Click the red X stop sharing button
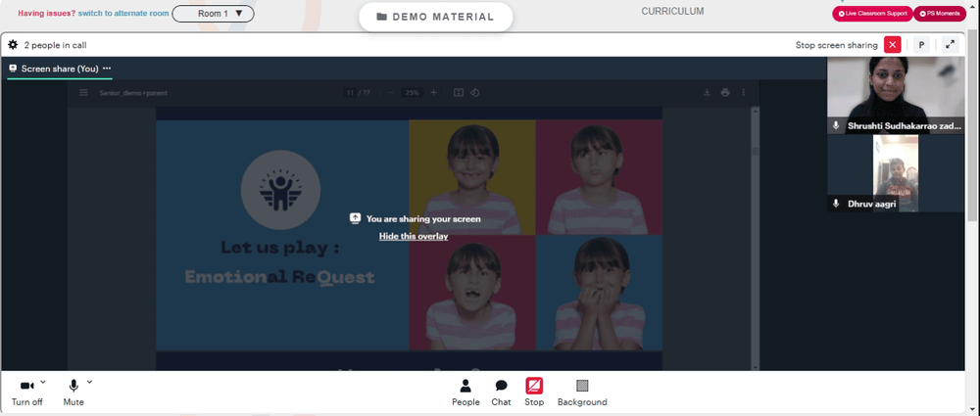Screen dimensions: 980x416 click(893, 45)
